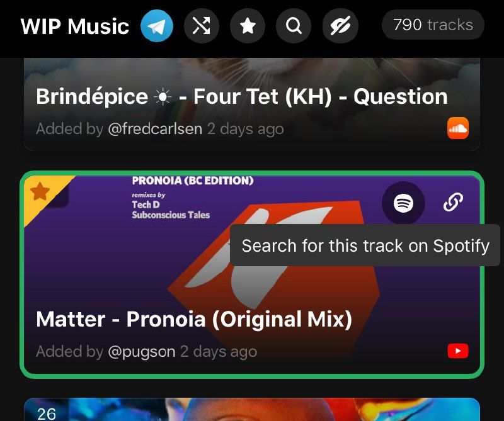Show favorites with the star button
504x421 pixels.
point(248,26)
